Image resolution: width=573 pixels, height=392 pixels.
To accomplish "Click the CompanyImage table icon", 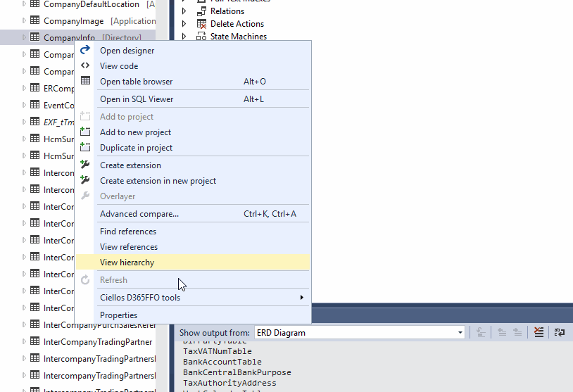I will coord(34,20).
